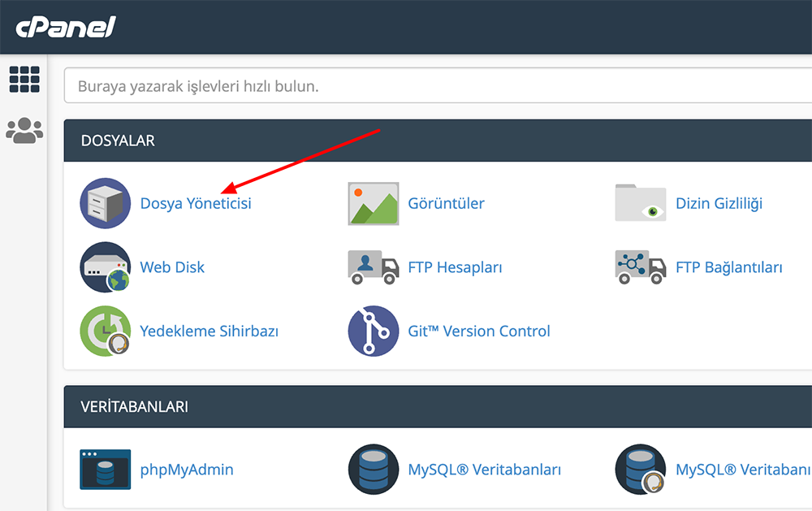Open the Dizin Gizliliği link
The image size is (812, 511).
point(719,203)
